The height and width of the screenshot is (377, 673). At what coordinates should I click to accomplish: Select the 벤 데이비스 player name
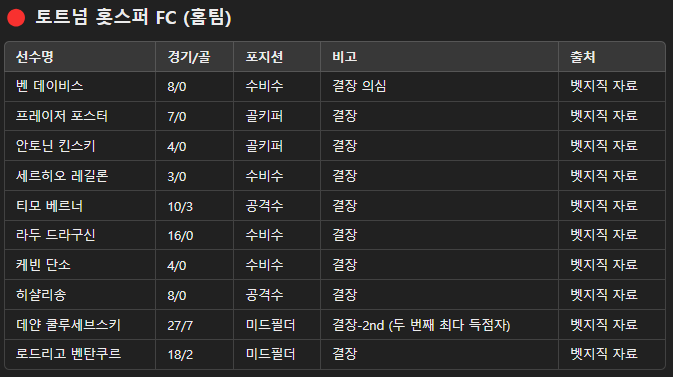pos(49,86)
